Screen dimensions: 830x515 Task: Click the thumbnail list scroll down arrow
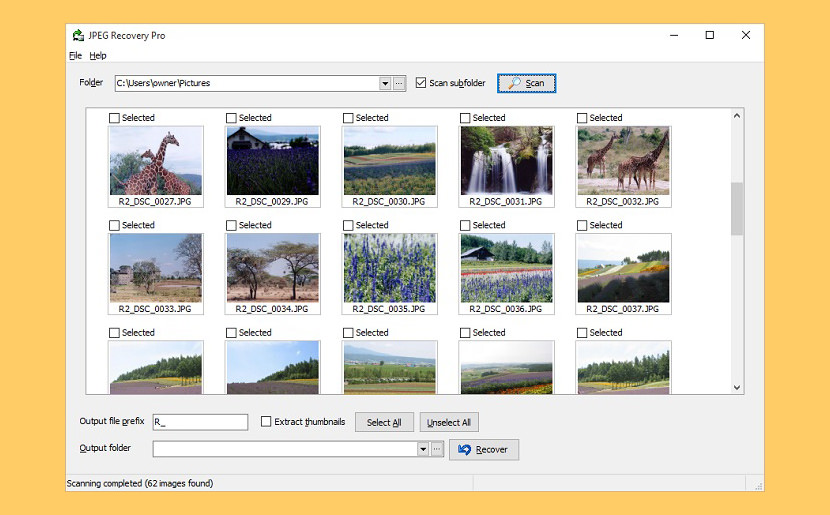pos(737,387)
